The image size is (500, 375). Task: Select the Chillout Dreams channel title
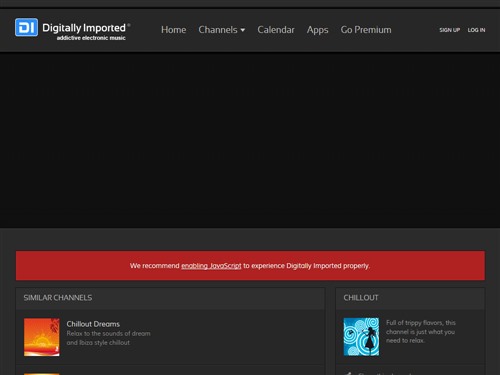pos(93,324)
